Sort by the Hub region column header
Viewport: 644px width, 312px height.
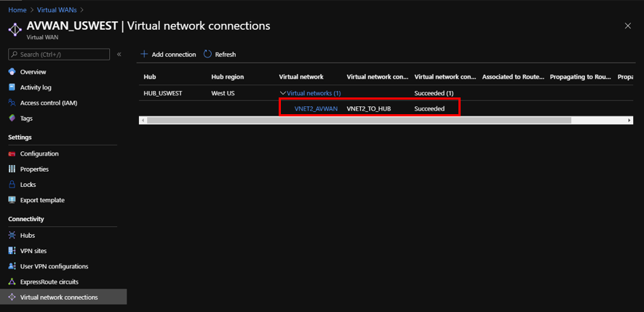pyautogui.click(x=228, y=77)
